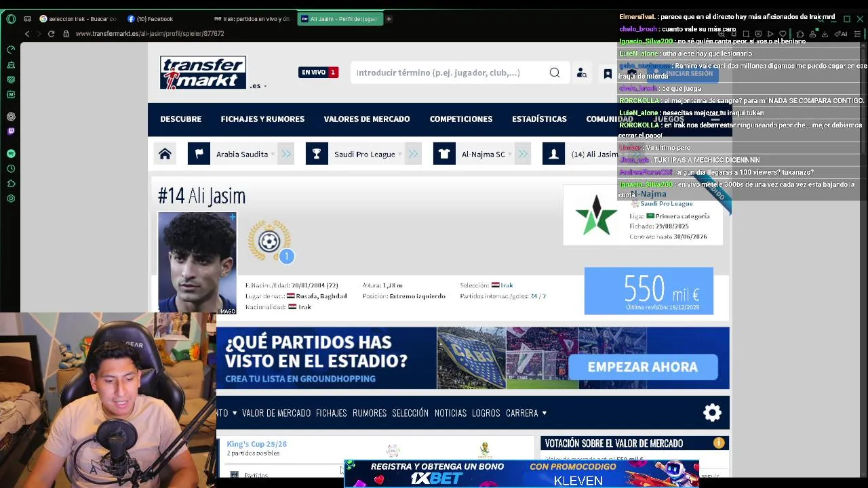Open player RUMORES section
The width and height of the screenshot is (868, 488).
(x=370, y=413)
